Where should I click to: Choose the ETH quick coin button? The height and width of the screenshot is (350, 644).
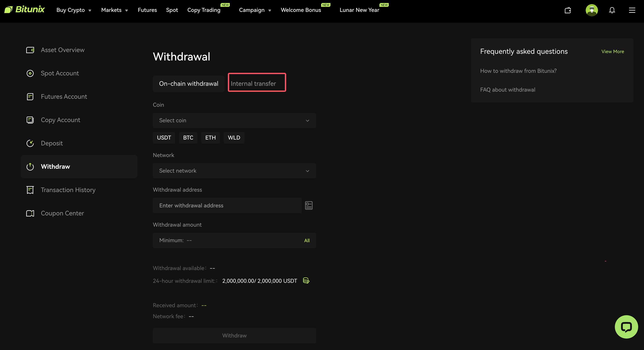[x=210, y=138]
